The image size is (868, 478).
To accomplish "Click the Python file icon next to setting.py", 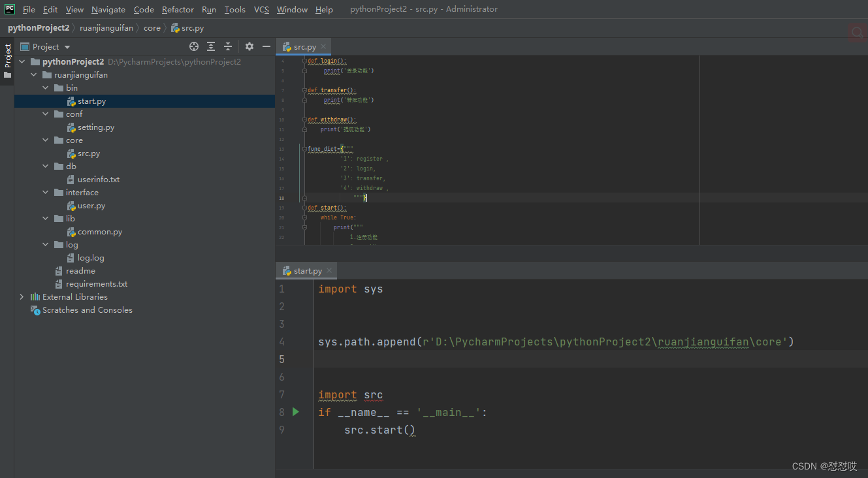I will point(71,127).
